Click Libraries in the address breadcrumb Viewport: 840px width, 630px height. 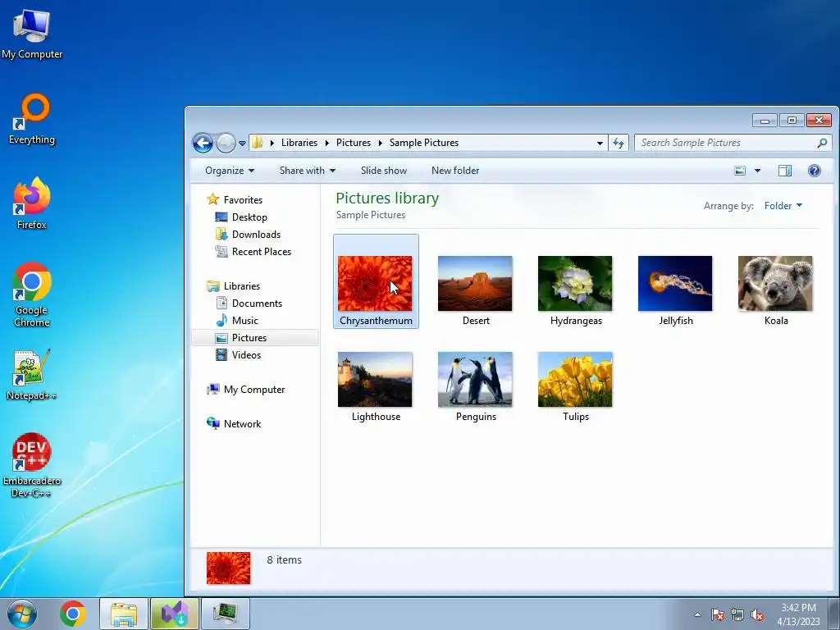pyautogui.click(x=299, y=143)
